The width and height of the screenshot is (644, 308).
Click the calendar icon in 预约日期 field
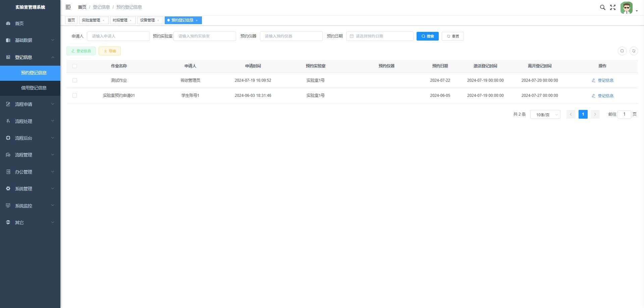click(352, 36)
